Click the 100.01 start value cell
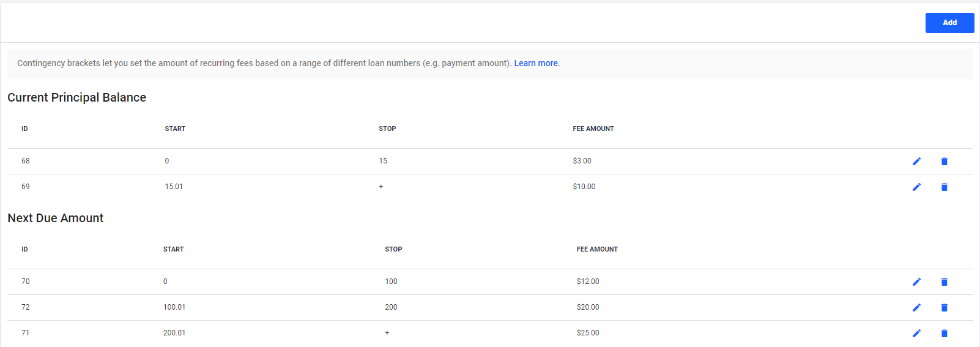The image size is (980, 347). (174, 307)
